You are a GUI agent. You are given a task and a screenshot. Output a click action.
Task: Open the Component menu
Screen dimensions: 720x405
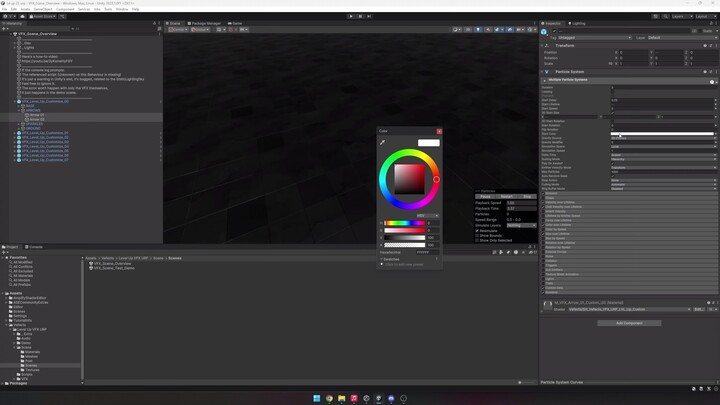(x=65, y=9)
